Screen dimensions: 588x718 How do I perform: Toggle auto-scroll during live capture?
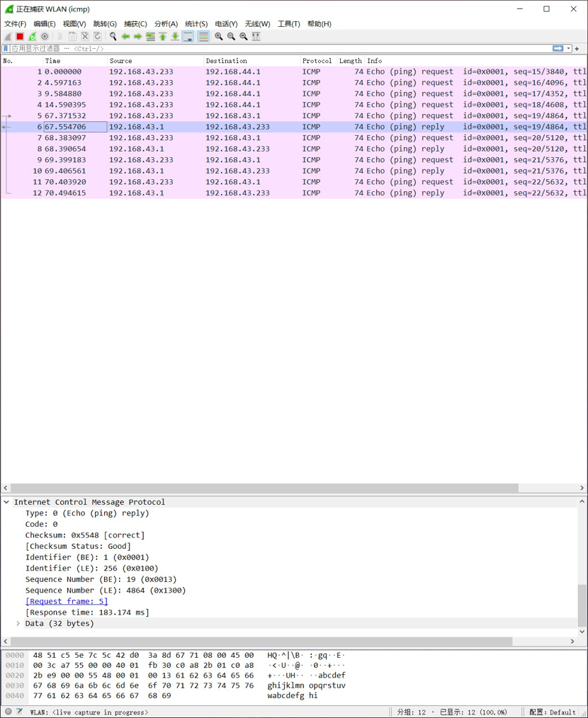[188, 37]
